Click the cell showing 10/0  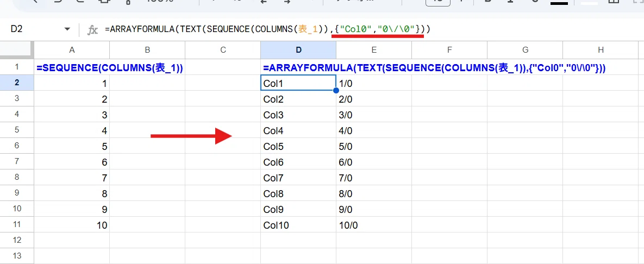coord(374,224)
